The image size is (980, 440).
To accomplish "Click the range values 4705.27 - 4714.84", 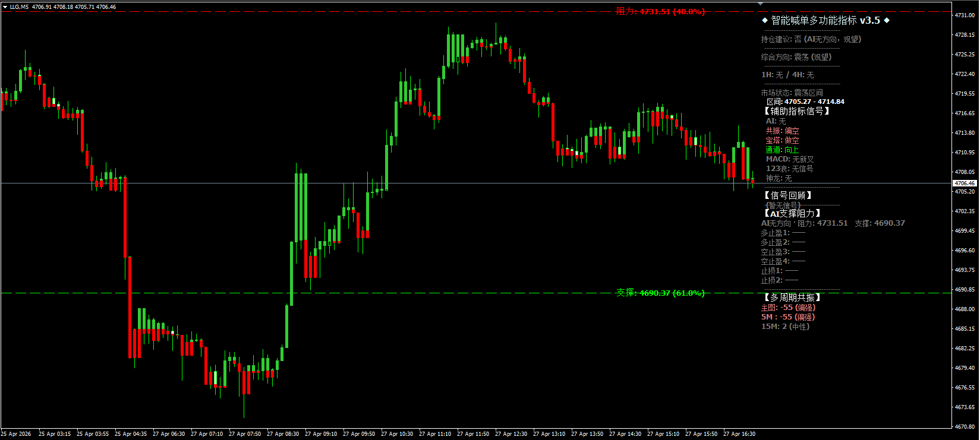I will (x=814, y=102).
